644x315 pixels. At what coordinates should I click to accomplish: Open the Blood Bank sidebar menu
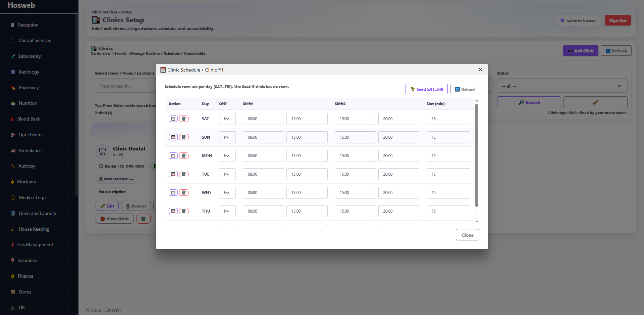click(x=39, y=119)
